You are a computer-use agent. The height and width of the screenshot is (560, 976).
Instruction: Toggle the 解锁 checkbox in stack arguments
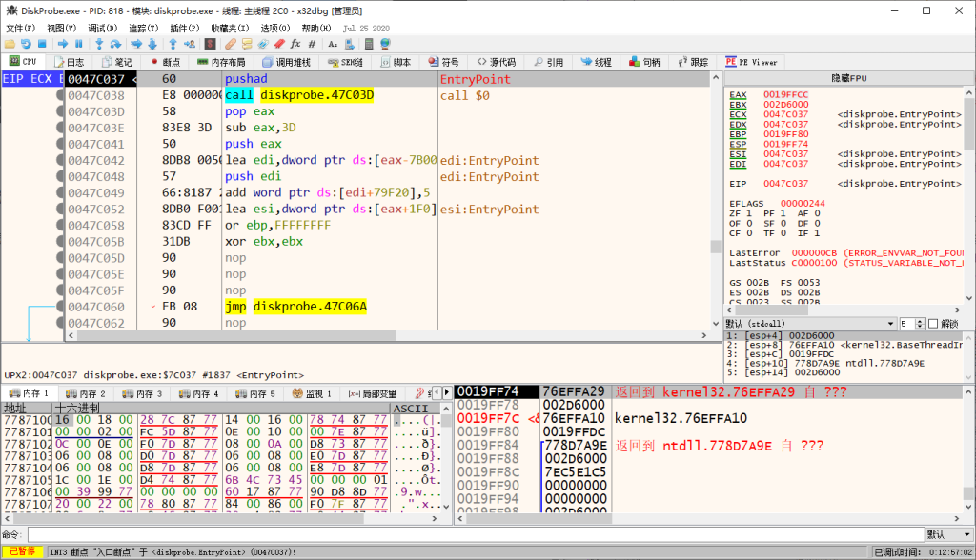coord(933,324)
